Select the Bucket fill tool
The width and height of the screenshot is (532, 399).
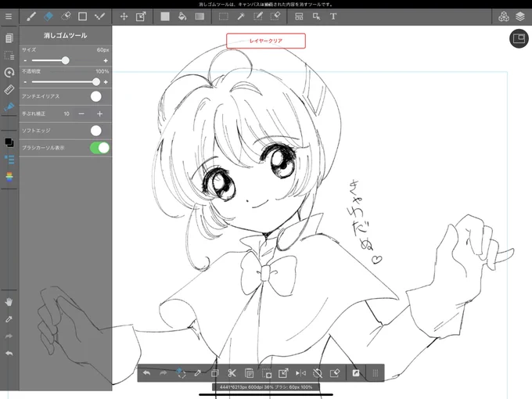pyautogui.click(x=182, y=16)
